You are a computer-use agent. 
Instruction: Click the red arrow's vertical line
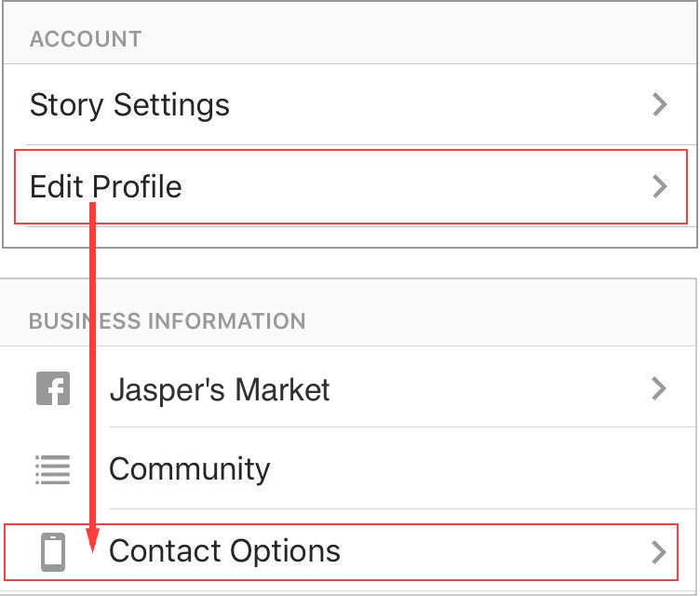pyautogui.click(x=94, y=372)
